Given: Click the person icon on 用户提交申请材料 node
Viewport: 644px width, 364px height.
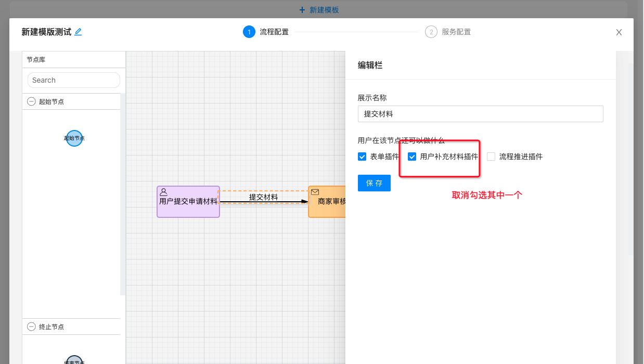Looking at the screenshot, I should 163,192.
